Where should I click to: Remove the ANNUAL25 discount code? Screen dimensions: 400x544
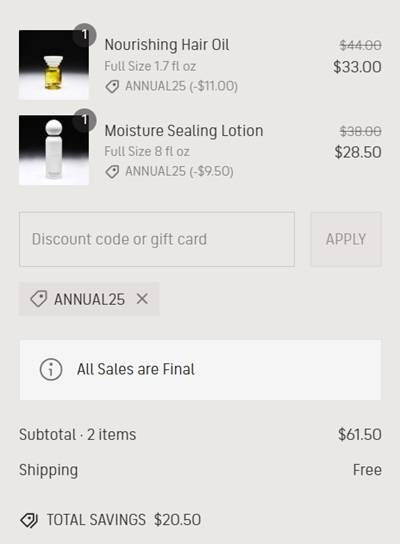[142, 299]
